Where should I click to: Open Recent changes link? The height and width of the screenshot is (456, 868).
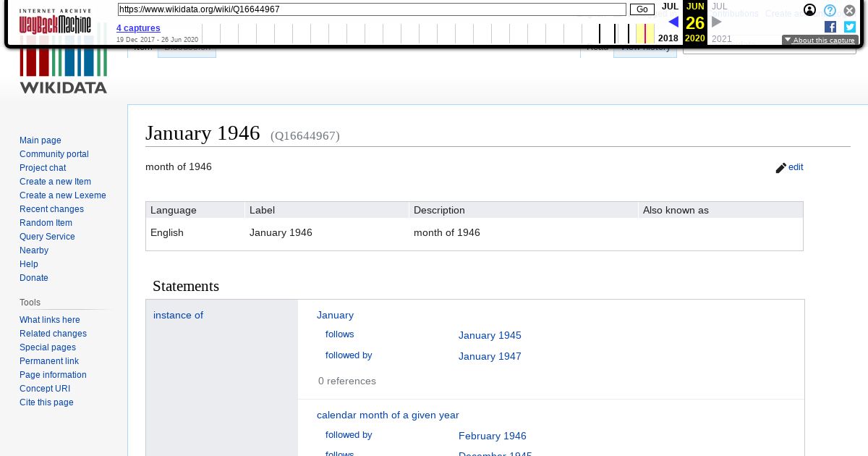[x=51, y=209]
